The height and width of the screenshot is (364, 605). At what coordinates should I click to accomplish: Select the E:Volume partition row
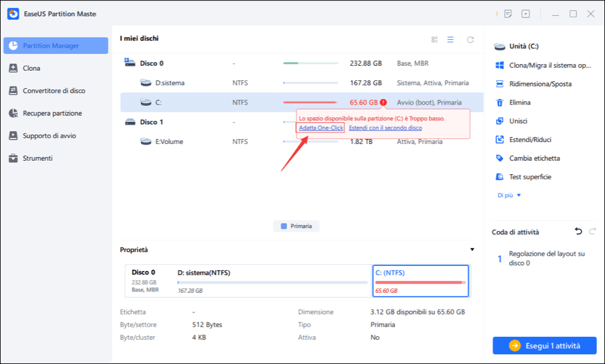click(302, 141)
